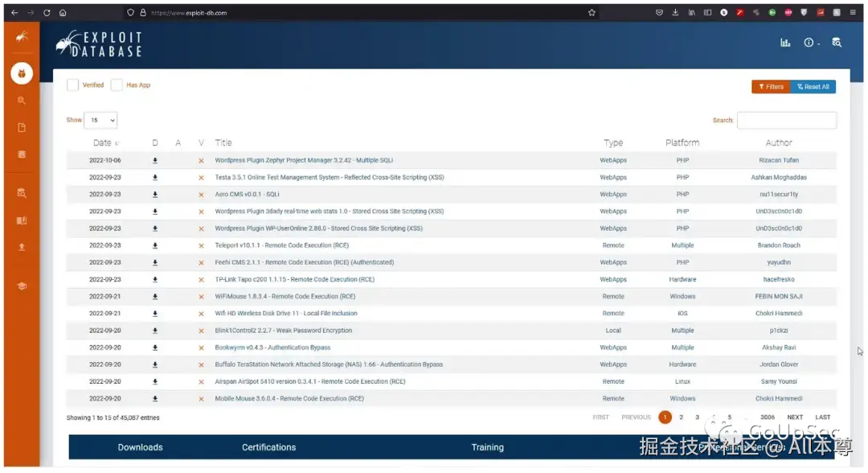The image size is (868, 473).
Task: Open the Downloads footer tab
Action: coord(140,447)
